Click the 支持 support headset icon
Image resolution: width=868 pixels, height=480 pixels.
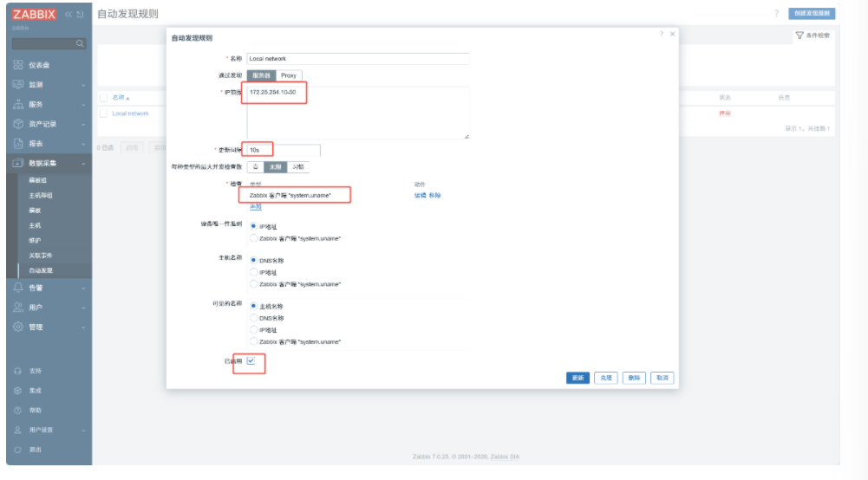coord(17,371)
